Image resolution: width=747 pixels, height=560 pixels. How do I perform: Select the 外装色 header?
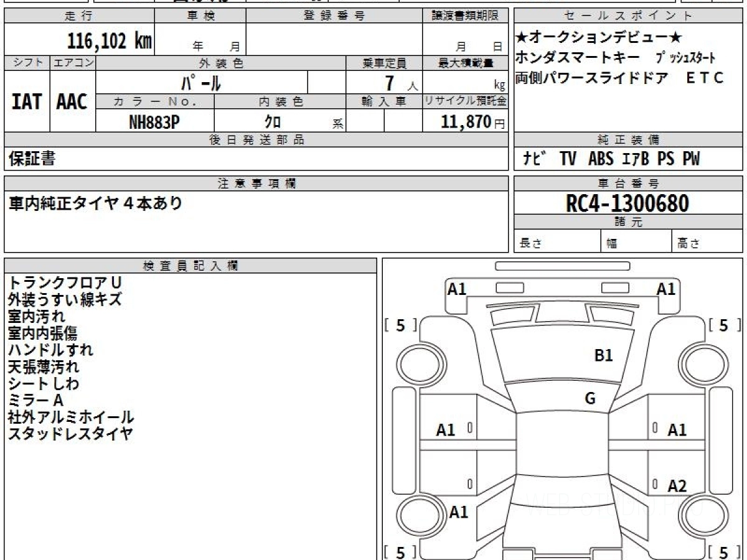coord(221,63)
